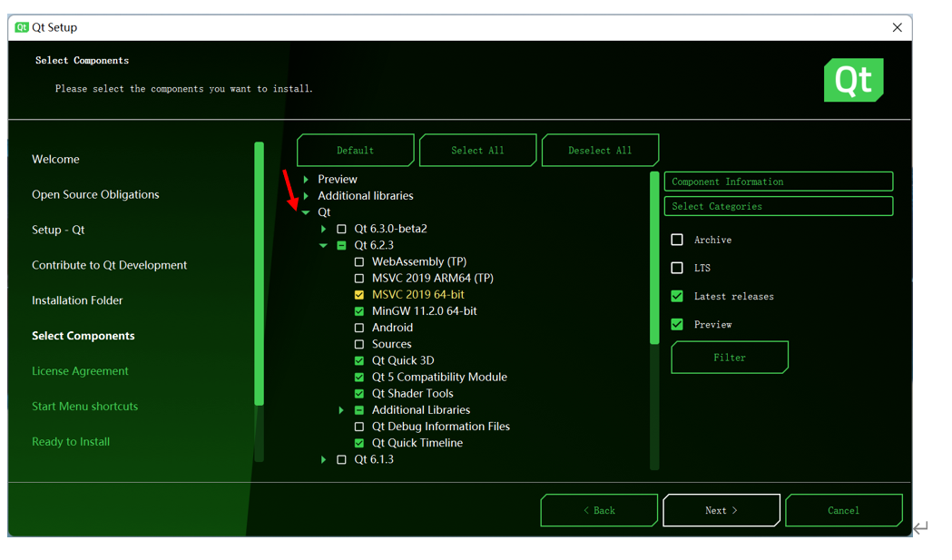Open the Select Categories panel
This screenshot has height=560, width=952.
pyautogui.click(x=779, y=207)
